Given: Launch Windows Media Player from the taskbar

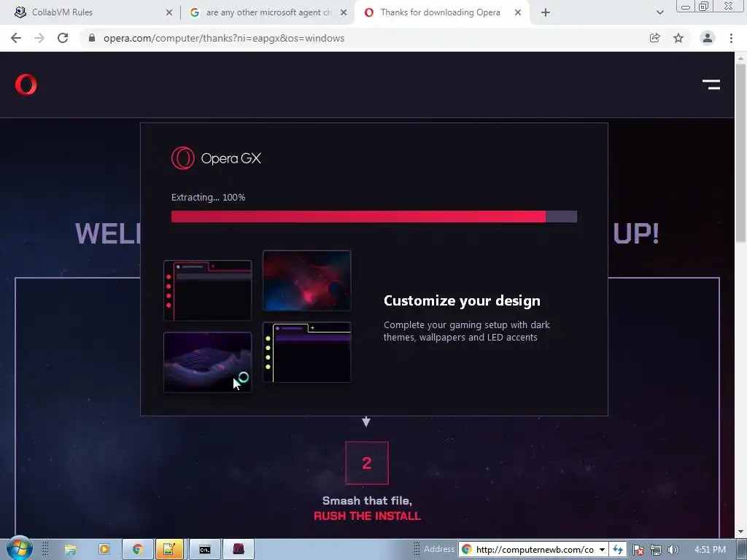Looking at the screenshot, I should pyautogui.click(x=104, y=550).
